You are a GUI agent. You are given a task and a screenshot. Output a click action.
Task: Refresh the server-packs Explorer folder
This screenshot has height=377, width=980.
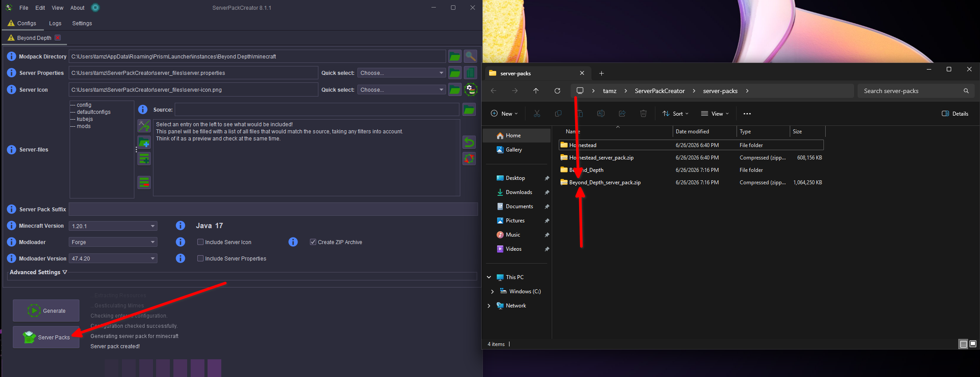557,91
